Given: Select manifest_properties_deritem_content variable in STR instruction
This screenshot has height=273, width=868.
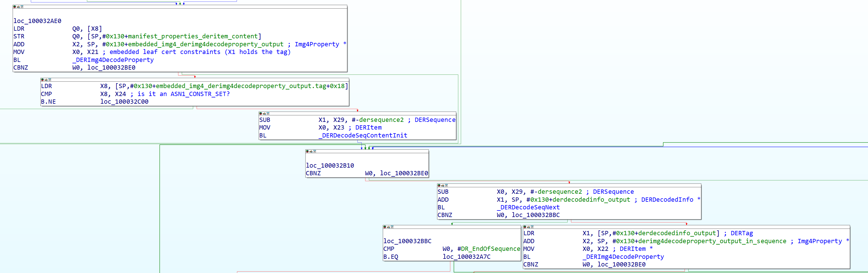Looking at the screenshot, I should click(x=193, y=36).
